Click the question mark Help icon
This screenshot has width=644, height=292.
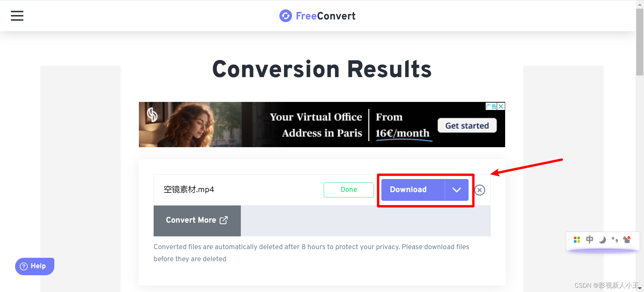[x=24, y=266]
